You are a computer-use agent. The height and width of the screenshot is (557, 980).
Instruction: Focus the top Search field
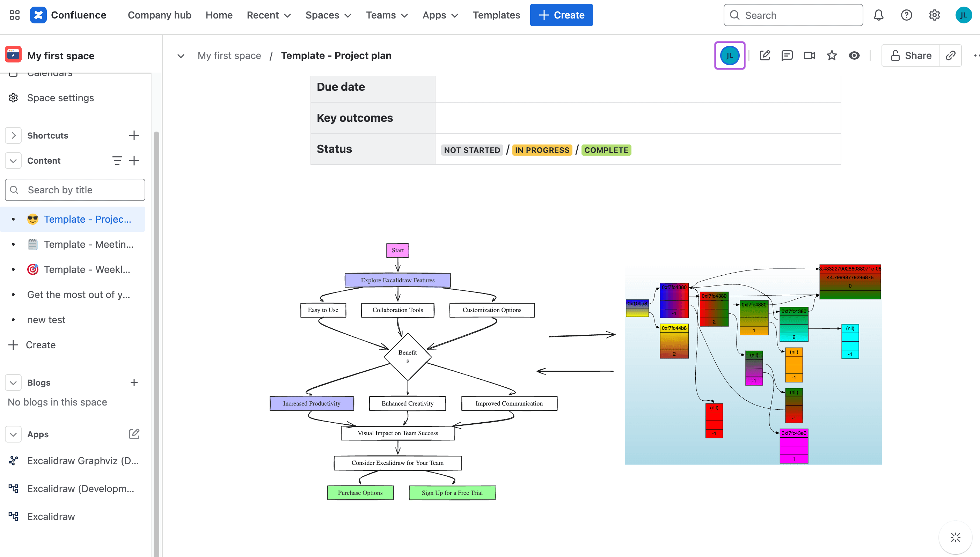pos(793,15)
